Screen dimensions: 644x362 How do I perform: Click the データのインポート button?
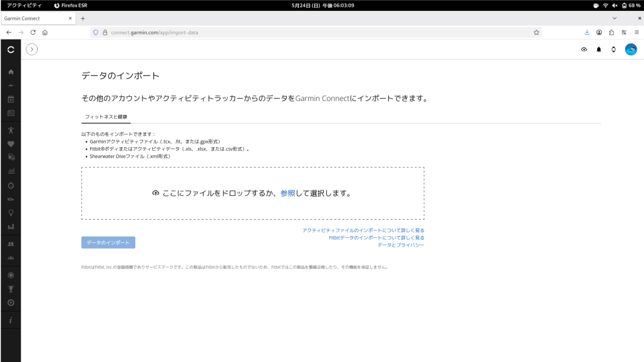(108, 243)
